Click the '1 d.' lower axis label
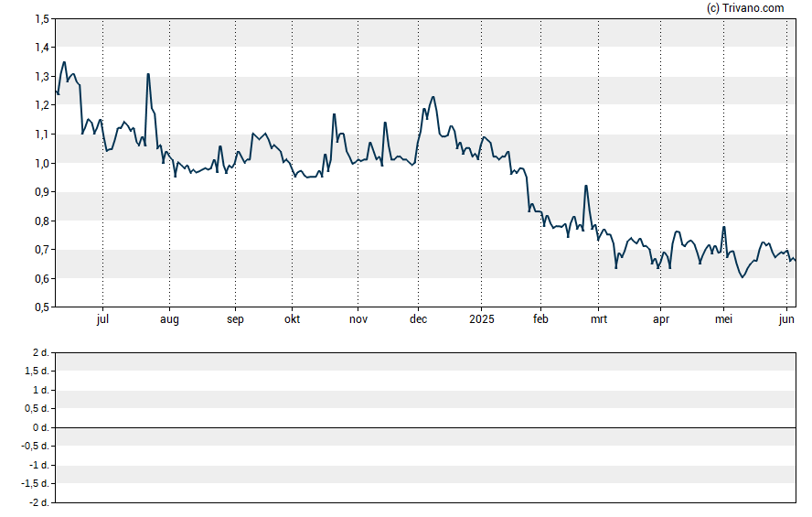The width and height of the screenshot is (812, 517). [40, 390]
